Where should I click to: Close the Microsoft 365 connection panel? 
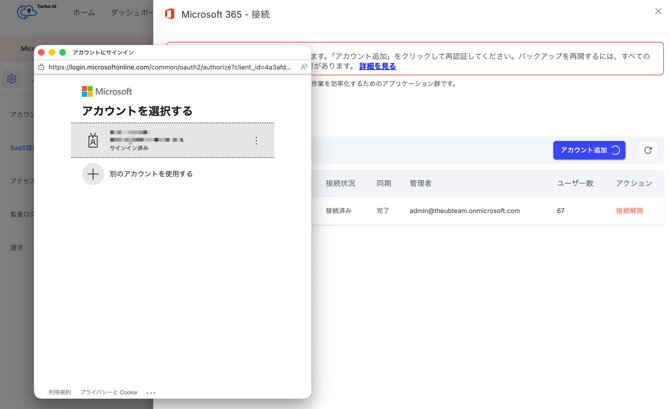[x=658, y=12]
